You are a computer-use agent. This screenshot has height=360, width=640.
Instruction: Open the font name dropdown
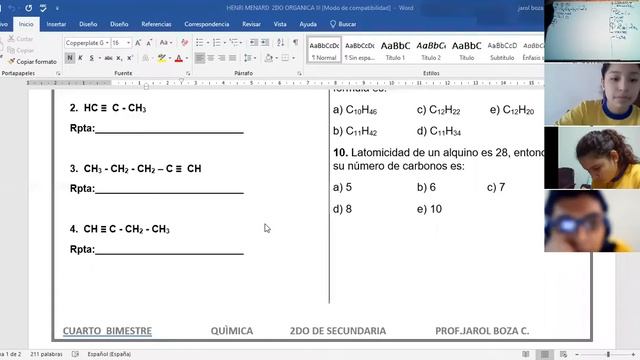(107, 43)
